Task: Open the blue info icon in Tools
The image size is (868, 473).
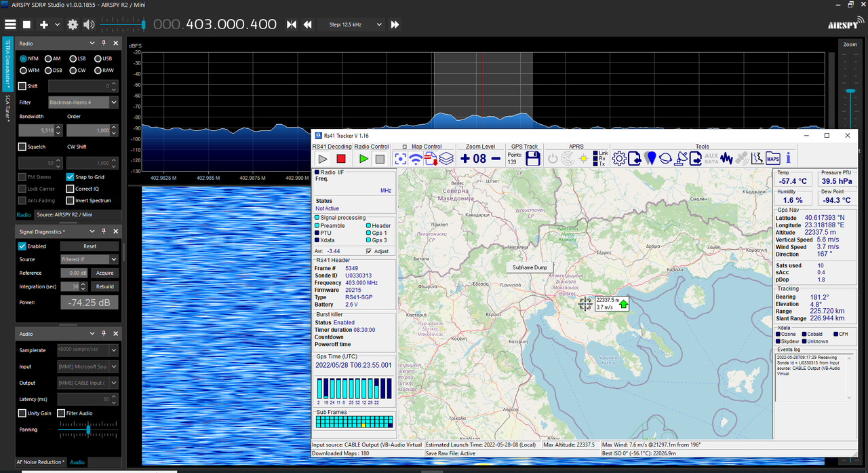Action: [x=788, y=159]
